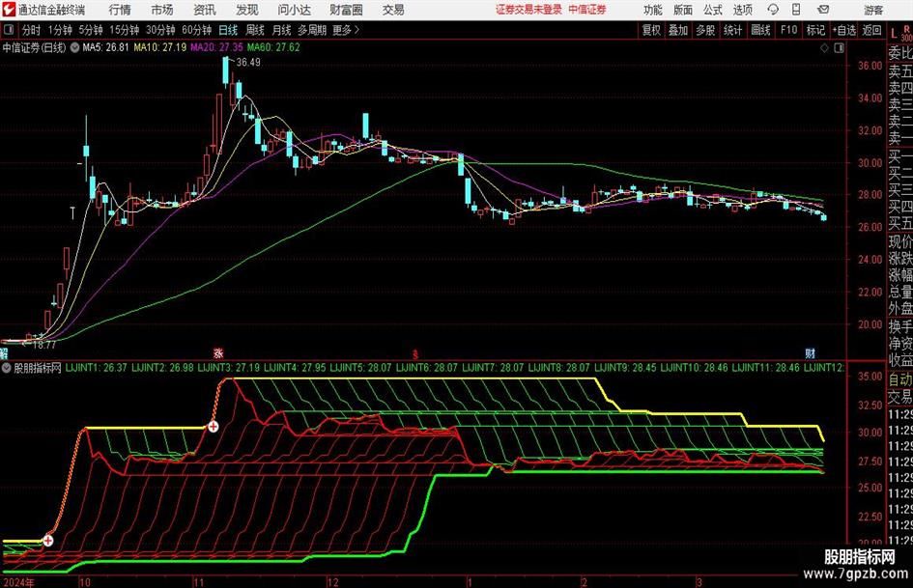Screen dimensions: 913x588
Task: Click the 解 marker at chart bottom left
Action: (4, 352)
